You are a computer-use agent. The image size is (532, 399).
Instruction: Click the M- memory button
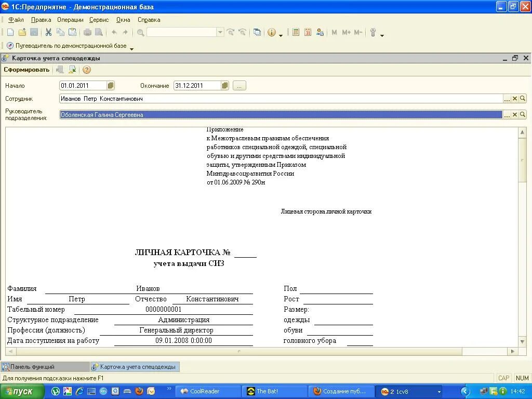tap(358, 32)
